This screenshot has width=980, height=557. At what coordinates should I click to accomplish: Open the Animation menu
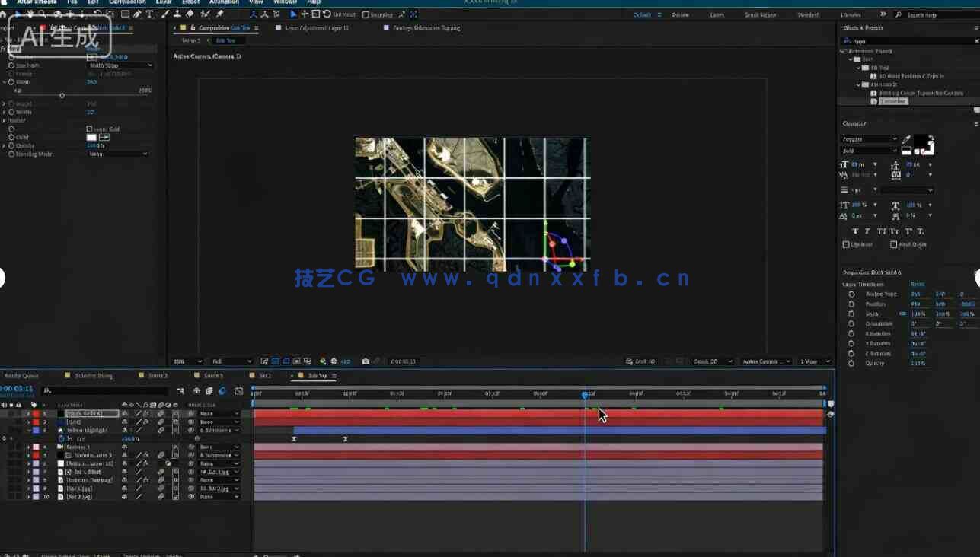224,2
